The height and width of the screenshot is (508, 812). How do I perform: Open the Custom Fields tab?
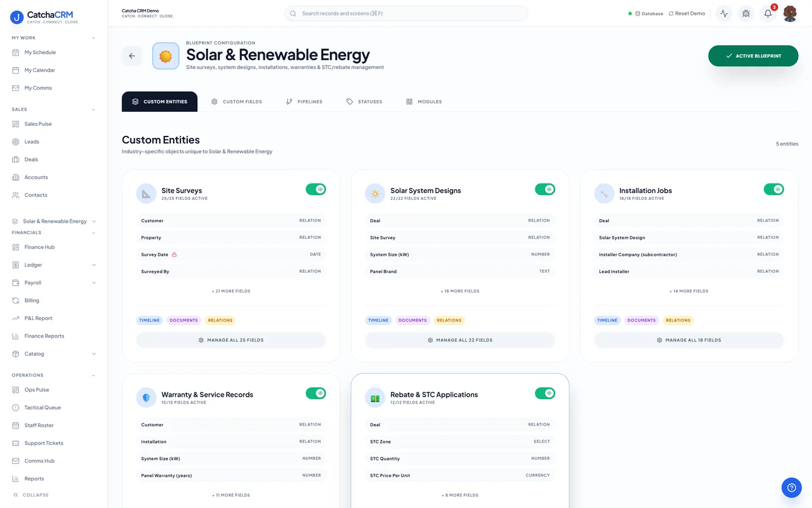tap(236, 102)
